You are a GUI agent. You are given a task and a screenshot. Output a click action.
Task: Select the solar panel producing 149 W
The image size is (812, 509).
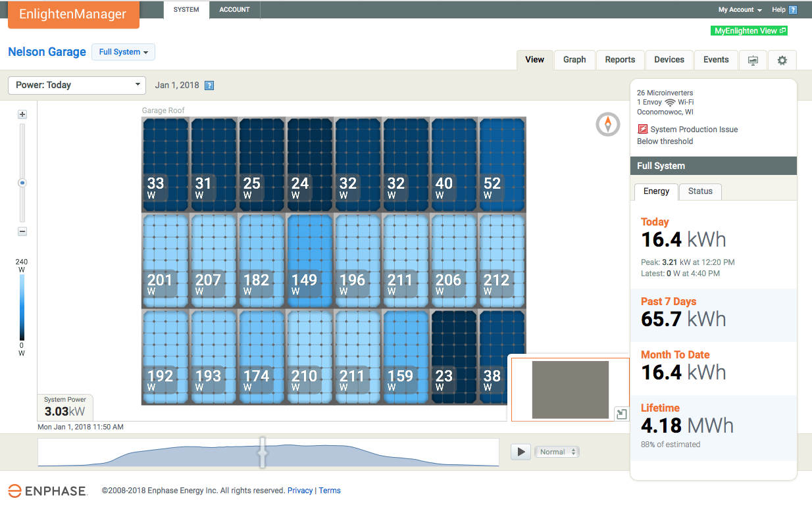tap(309, 260)
